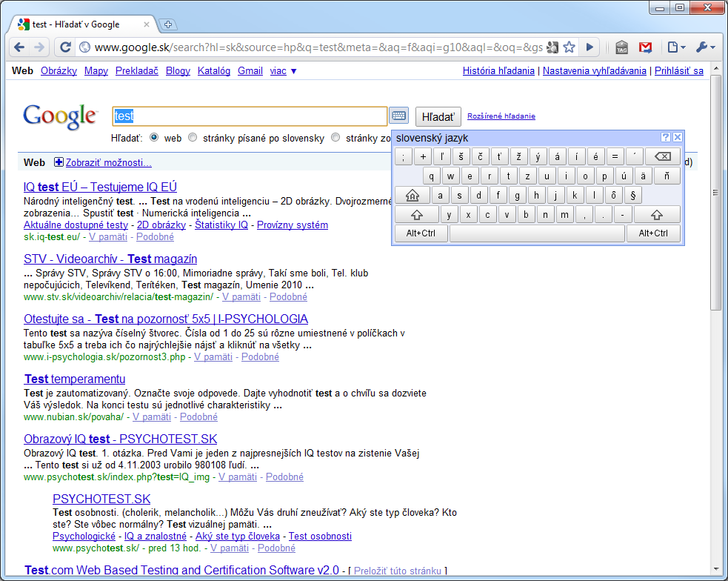Click the Google logo

[x=60, y=116]
